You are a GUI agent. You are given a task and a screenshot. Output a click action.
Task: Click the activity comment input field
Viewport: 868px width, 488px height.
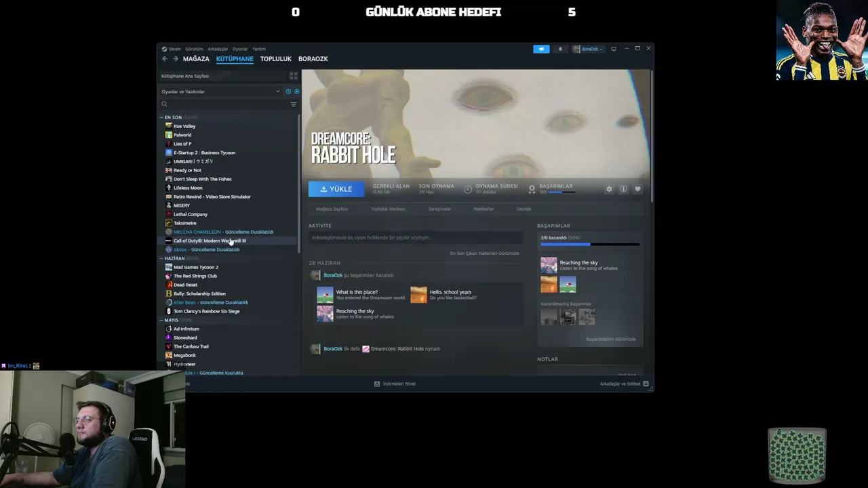coord(416,238)
